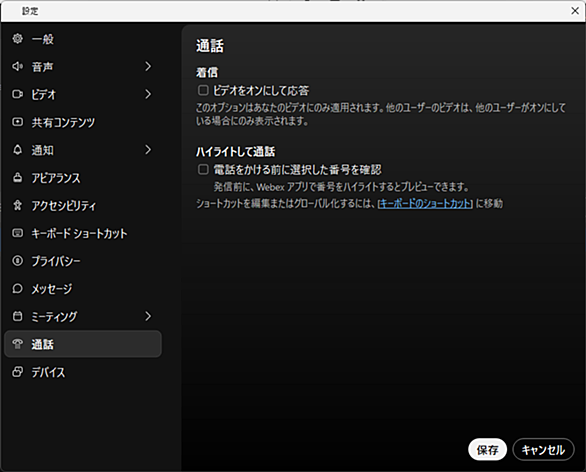Open the メッセージ speech bubble icon
This screenshot has height=472, width=586.
[x=18, y=289]
